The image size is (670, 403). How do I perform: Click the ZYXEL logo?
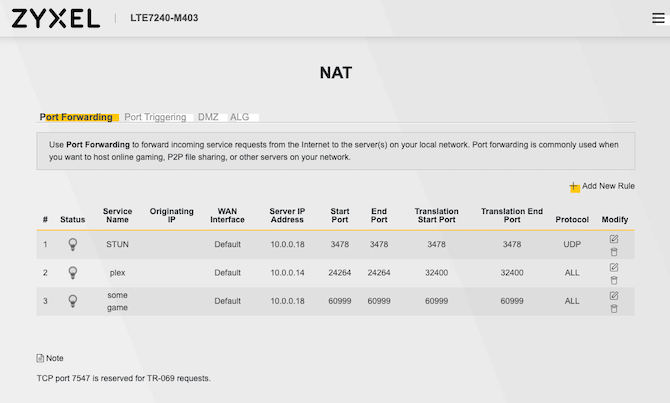coord(57,18)
